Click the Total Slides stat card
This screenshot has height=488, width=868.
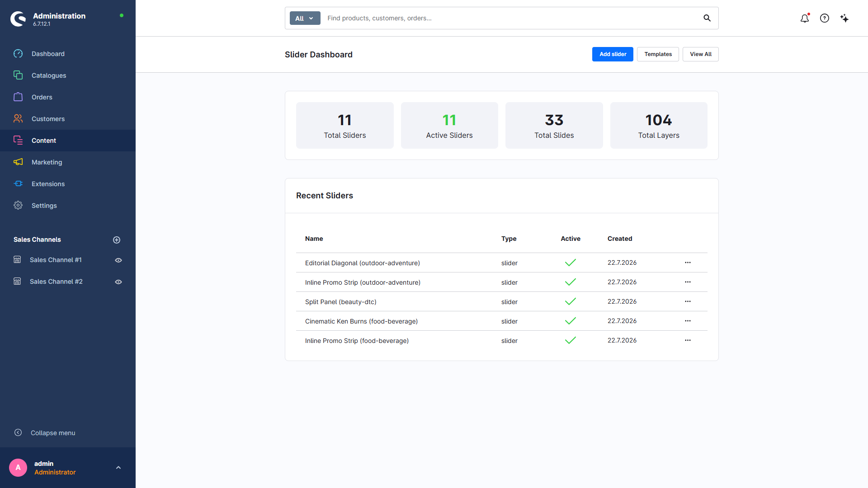[x=554, y=125]
